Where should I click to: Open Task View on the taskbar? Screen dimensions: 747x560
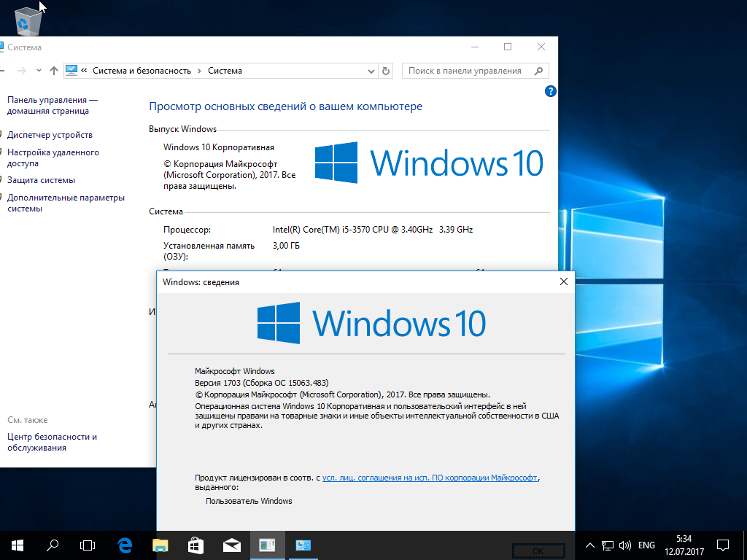88,545
